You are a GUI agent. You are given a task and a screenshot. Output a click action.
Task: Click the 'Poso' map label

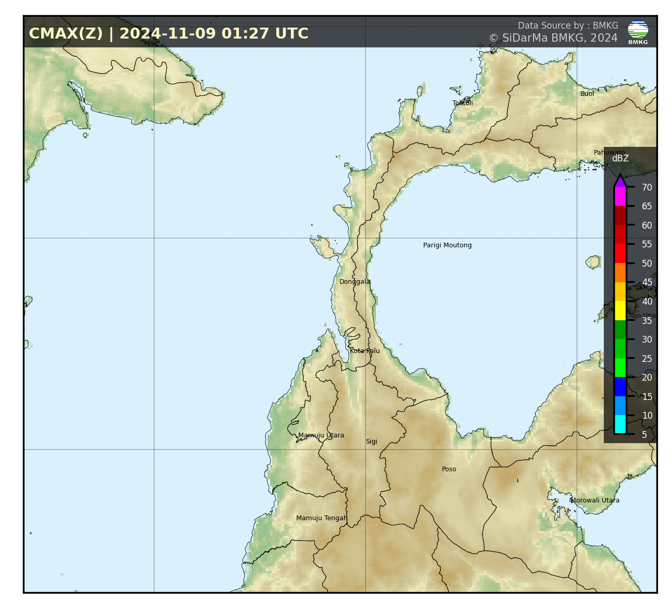click(449, 469)
